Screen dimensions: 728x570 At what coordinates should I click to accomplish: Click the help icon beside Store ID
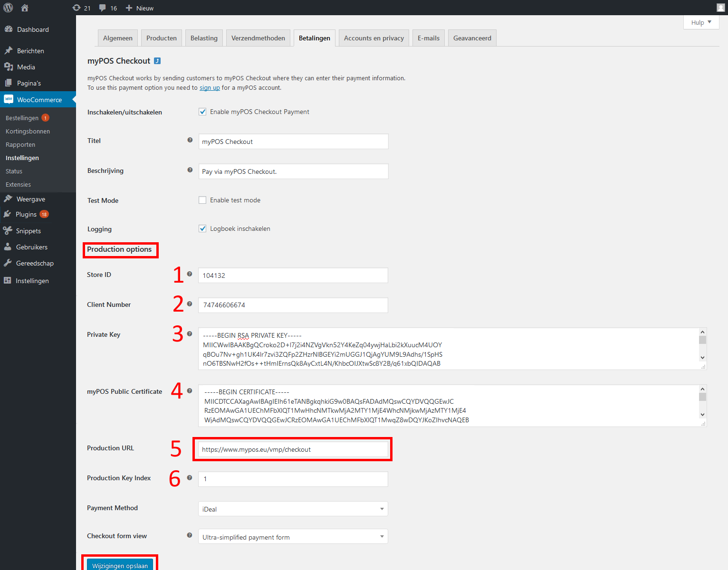(x=190, y=274)
